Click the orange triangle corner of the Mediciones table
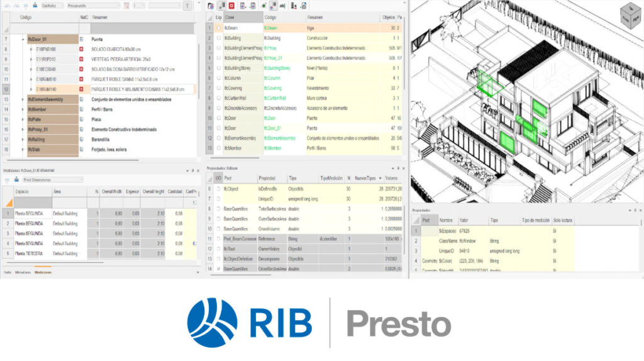 8,202
